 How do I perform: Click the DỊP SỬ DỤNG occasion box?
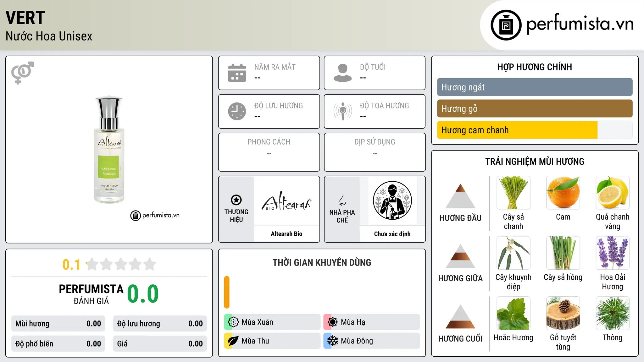375,152
